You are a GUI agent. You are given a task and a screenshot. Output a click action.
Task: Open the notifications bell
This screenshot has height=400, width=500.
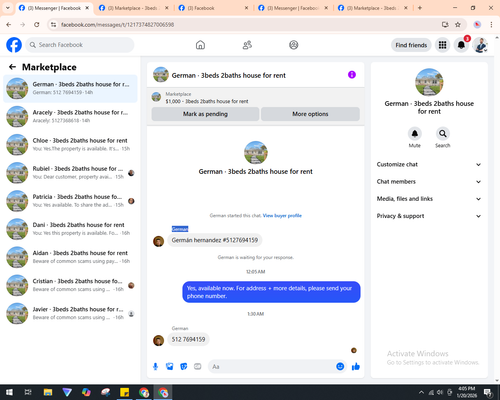point(461,45)
